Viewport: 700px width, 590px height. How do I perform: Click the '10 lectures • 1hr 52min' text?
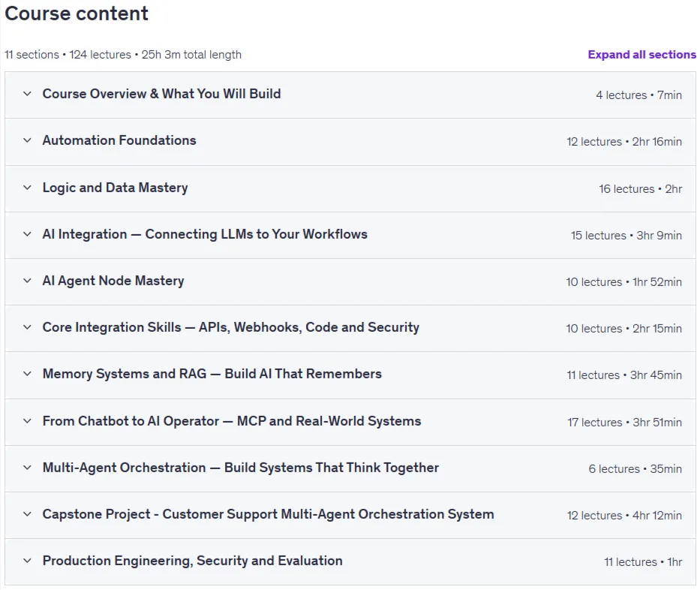click(624, 281)
